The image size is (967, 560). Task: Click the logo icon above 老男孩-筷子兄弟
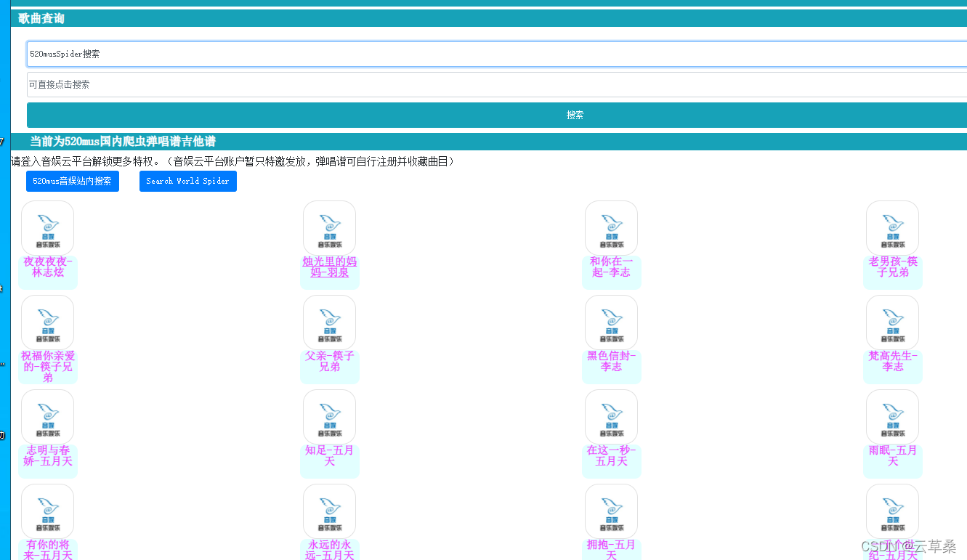pos(892,228)
